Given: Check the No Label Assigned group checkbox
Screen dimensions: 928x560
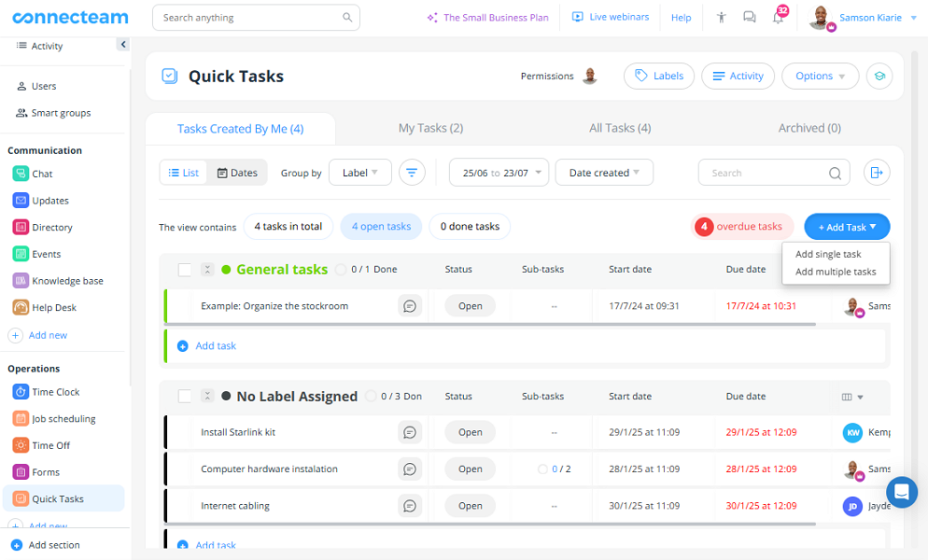Looking at the screenshot, I should 185,397.
